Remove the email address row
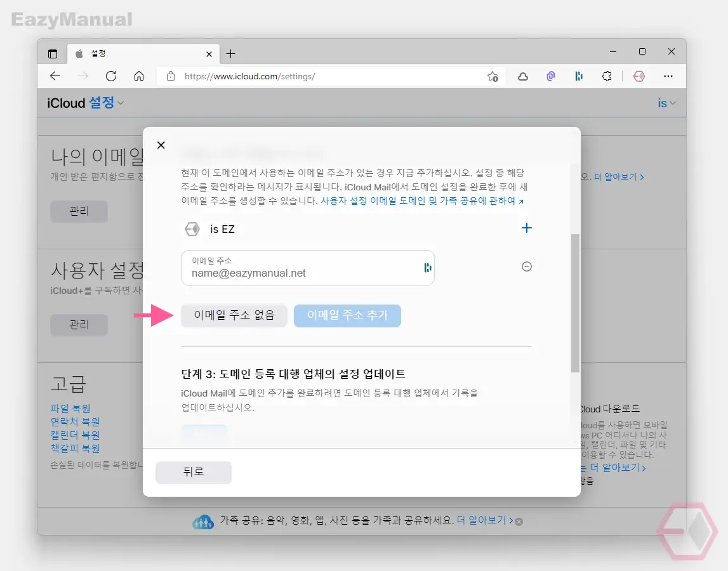The image size is (728, 571). [527, 266]
